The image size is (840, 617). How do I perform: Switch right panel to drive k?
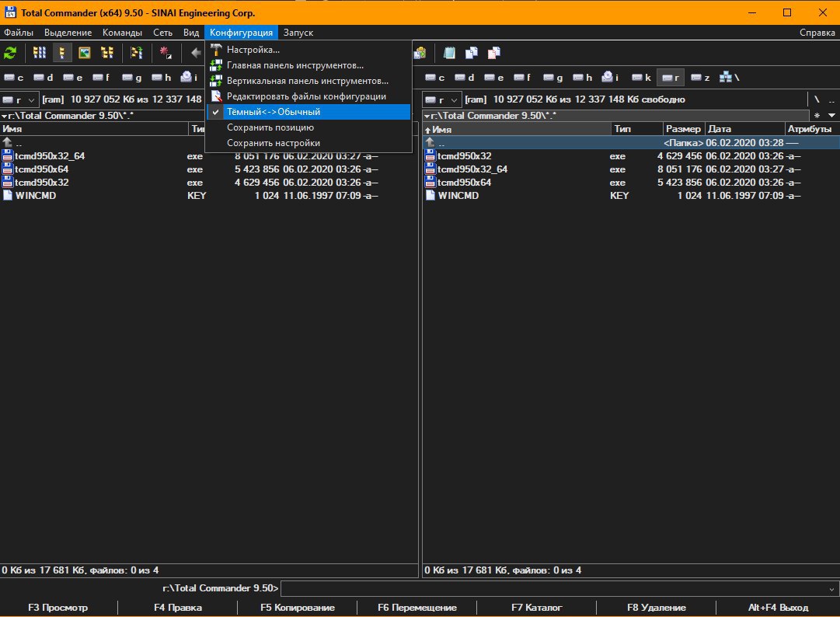point(641,78)
